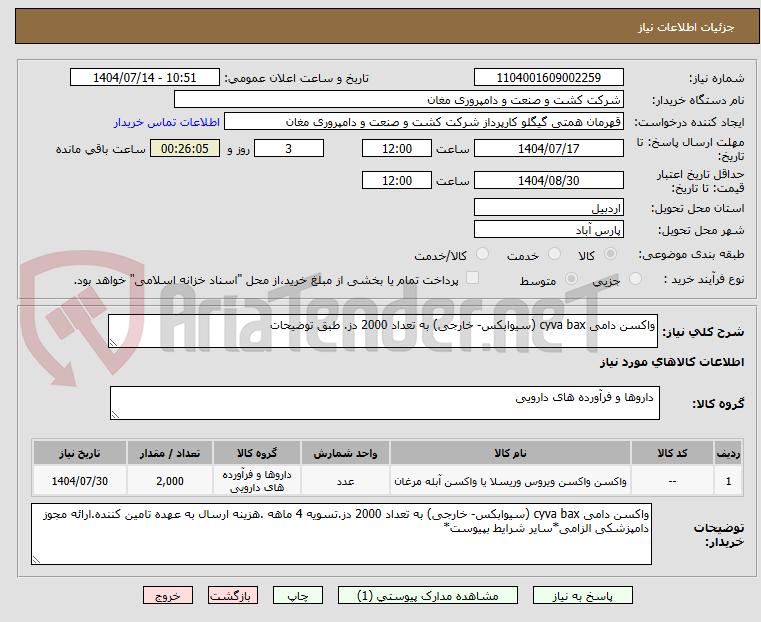This screenshot has width=761, height=622.
Task: Click the پاسخ به نیاز button
Action: (x=582, y=595)
